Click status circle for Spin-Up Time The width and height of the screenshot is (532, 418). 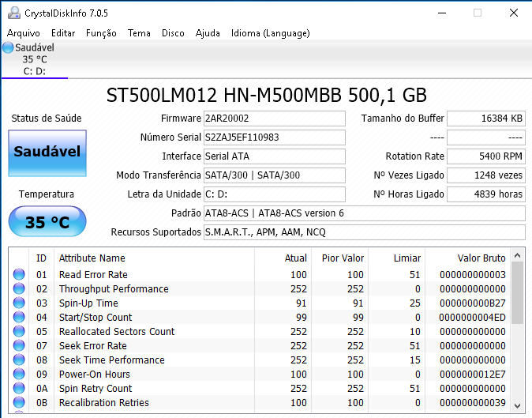point(19,303)
